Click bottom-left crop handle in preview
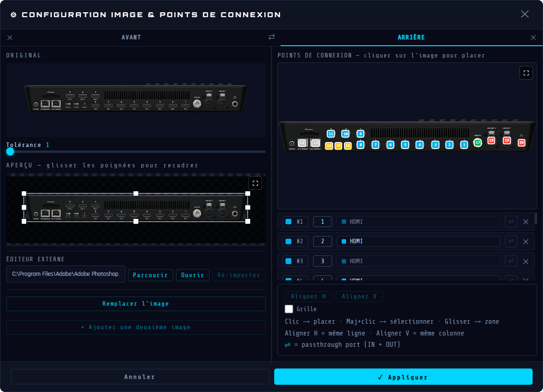543x392 pixels. [x=24, y=222]
